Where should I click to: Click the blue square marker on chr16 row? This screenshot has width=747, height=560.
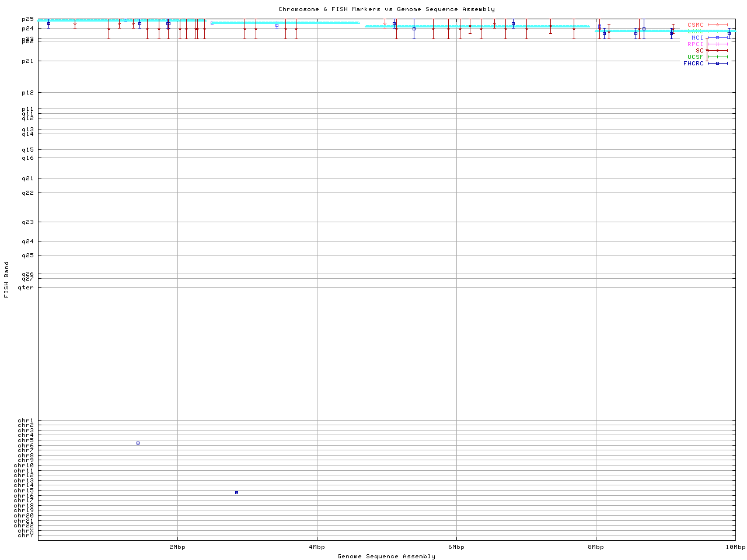click(x=236, y=493)
